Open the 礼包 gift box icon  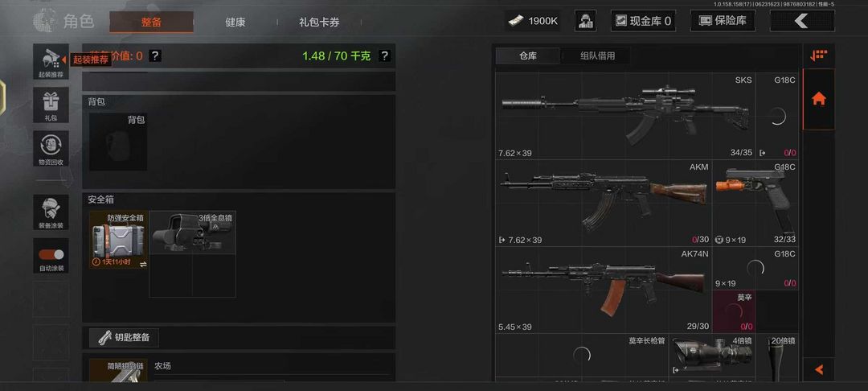point(51,105)
